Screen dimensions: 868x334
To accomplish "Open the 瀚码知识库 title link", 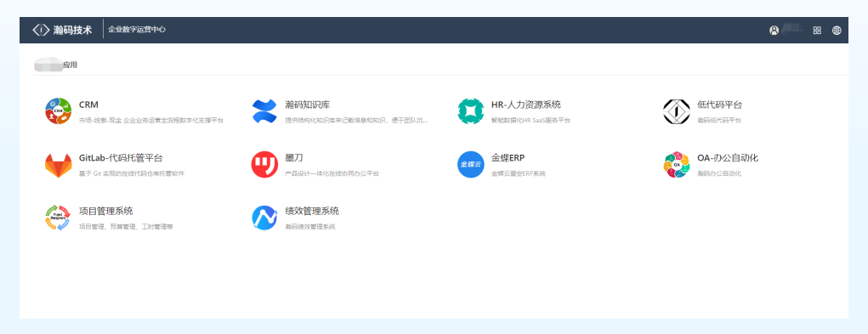I will (307, 105).
